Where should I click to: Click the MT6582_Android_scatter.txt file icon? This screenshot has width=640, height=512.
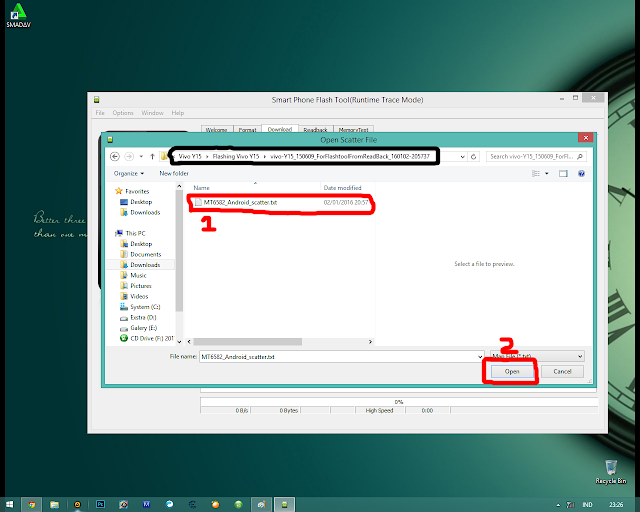click(198, 202)
